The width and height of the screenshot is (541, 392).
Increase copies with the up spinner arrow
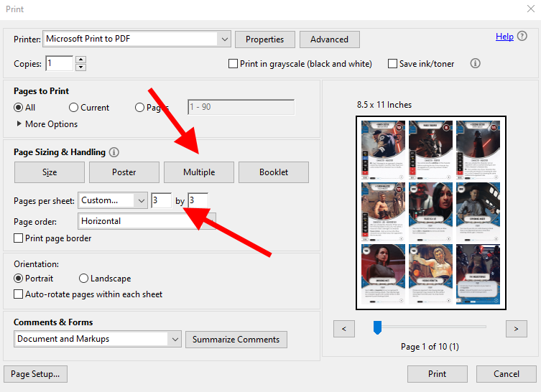tap(80, 60)
